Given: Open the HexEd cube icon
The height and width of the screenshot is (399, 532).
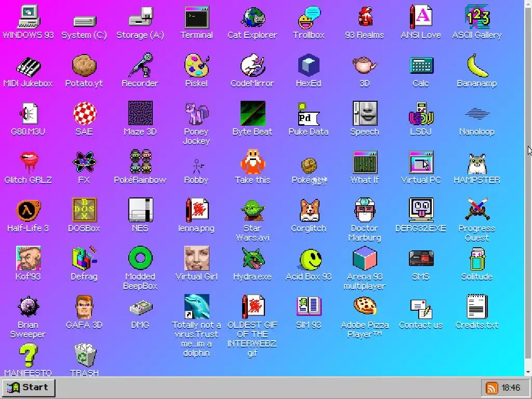Looking at the screenshot, I should coord(309,65).
